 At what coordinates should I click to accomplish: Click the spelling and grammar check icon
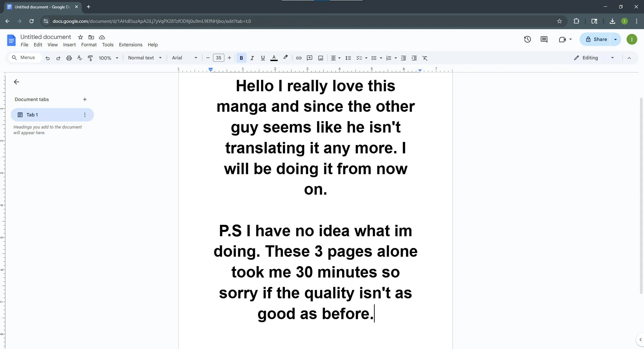[79, 58]
